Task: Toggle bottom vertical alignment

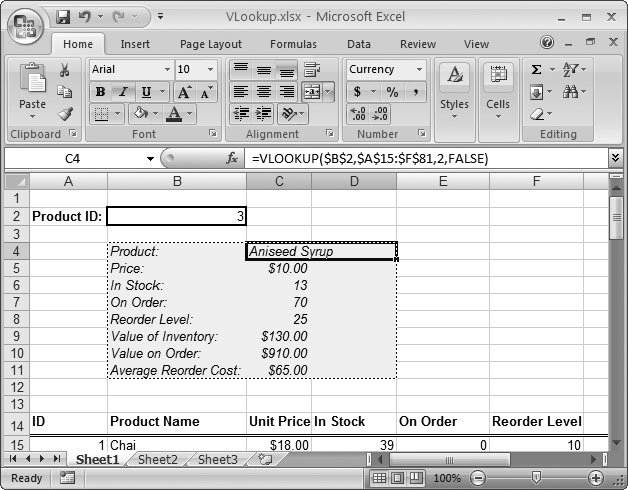Action: click(x=286, y=70)
